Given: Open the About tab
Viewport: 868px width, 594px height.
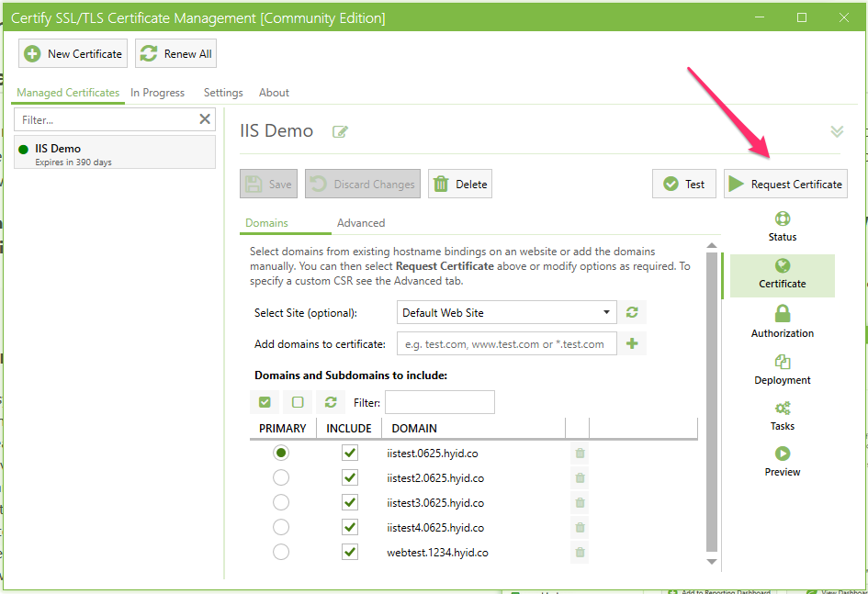Looking at the screenshot, I should 274,93.
